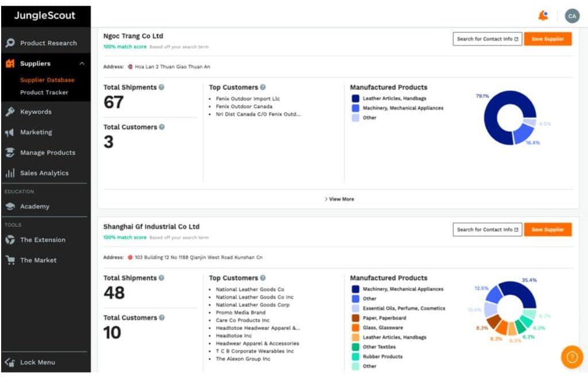588x382 pixels.
Task: Save Supplier Shanghai Gf Industrial
Action: coord(547,229)
